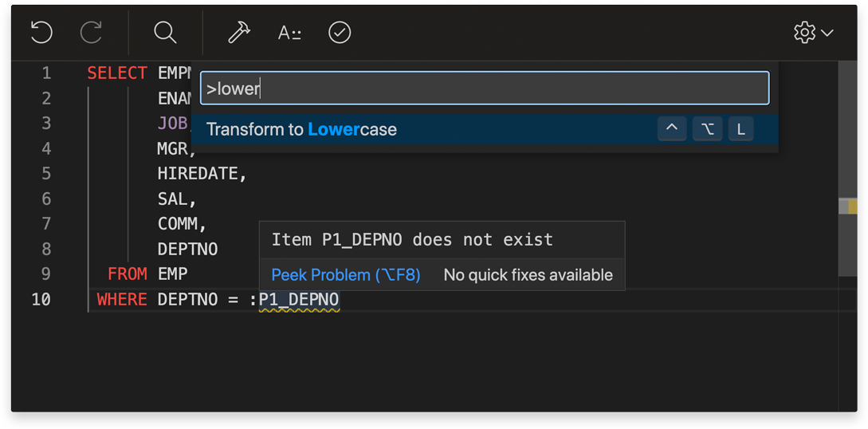Click the Peek Problem link

(x=345, y=275)
